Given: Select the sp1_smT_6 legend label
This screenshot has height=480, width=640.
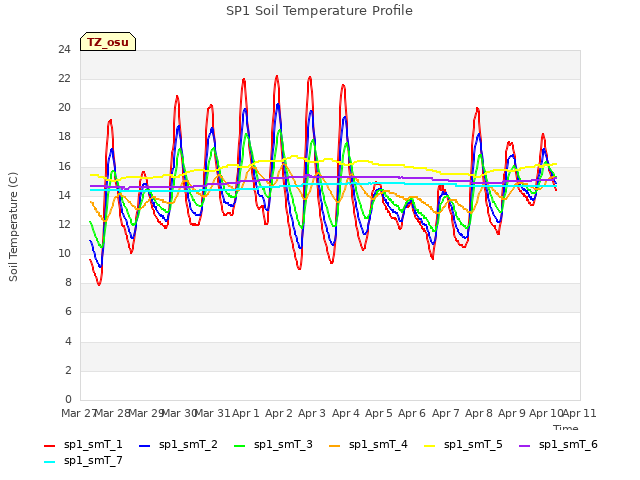Looking at the screenshot, I should 568,444.
